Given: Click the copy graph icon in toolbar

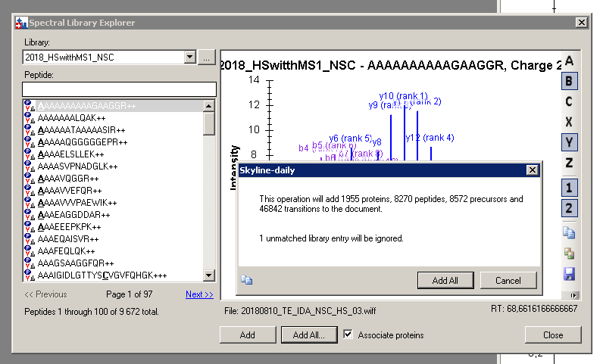Looking at the screenshot, I should coord(569,233).
